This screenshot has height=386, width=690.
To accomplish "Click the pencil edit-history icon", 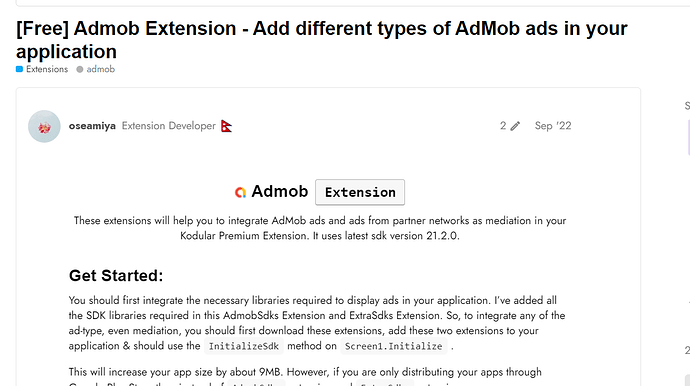I will click(515, 126).
